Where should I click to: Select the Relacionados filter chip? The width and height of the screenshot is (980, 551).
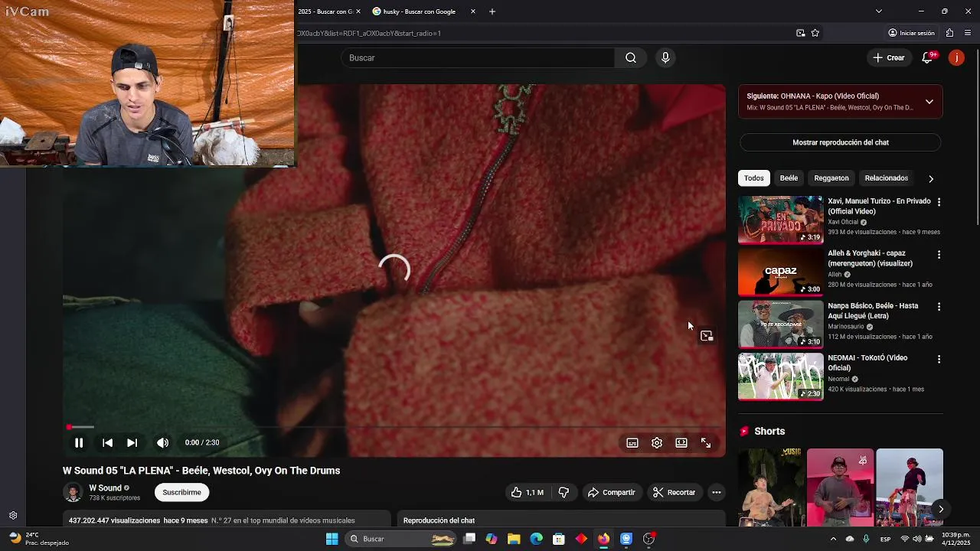[887, 178]
